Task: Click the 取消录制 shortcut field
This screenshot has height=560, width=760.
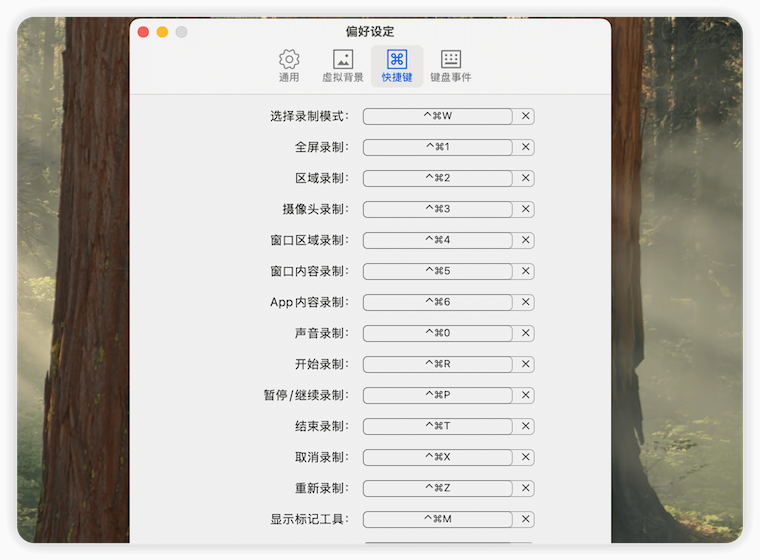Action: tap(437, 457)
